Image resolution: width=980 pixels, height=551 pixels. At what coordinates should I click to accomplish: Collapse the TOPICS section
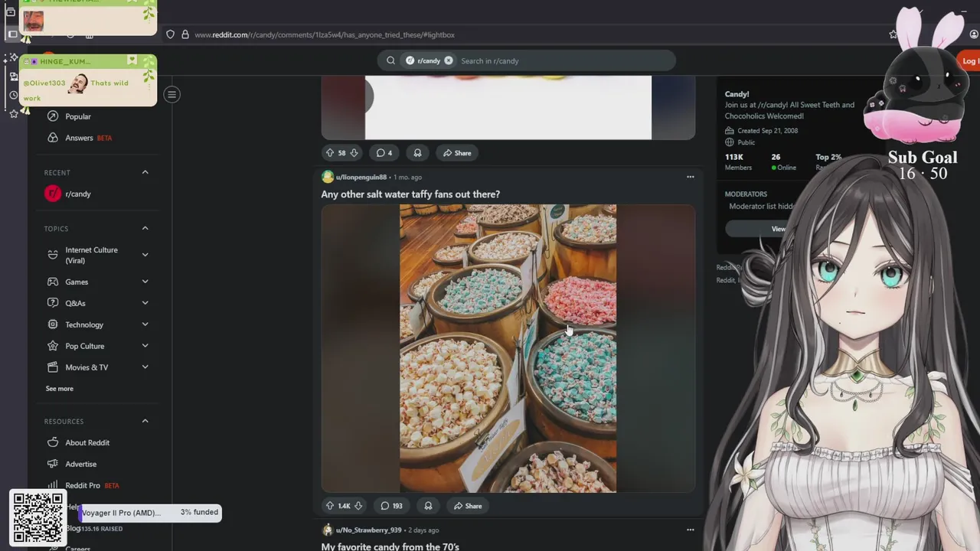point(145,228)
